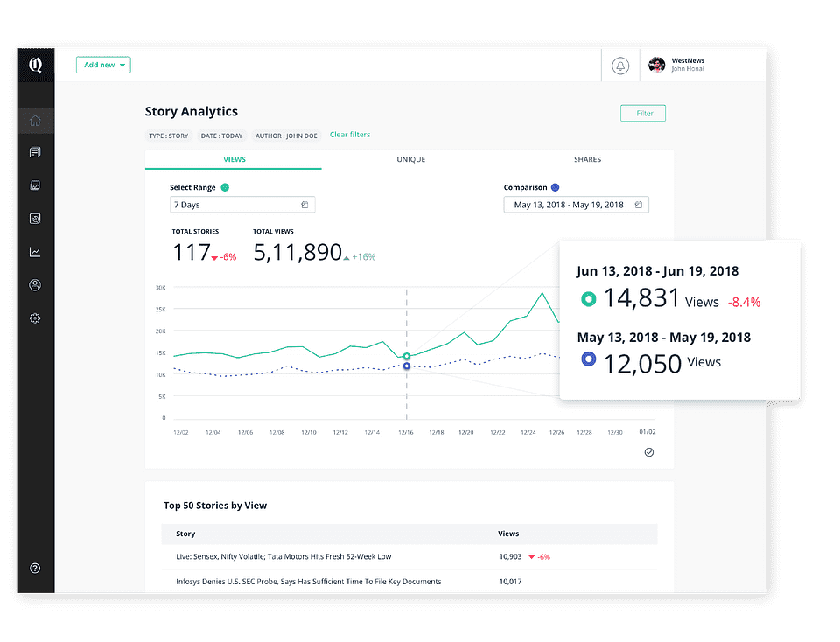Toggle the TYPE : STORY filter chip

[x=169, y=135]
